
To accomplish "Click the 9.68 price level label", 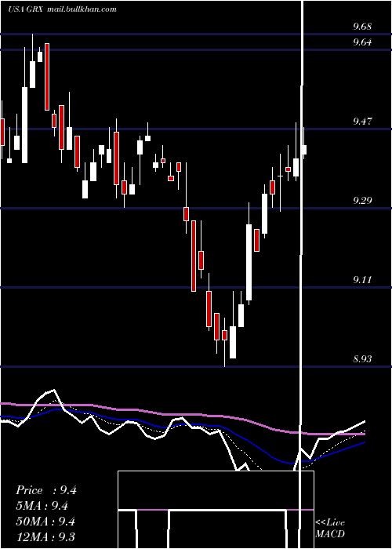I will [x=362, y=27].
